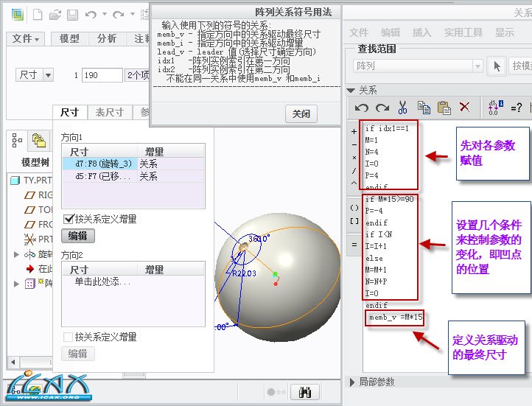Undo using the main toolbar arrow
Viewport: 532px width, 406px height.
click(x=91, y=15)
